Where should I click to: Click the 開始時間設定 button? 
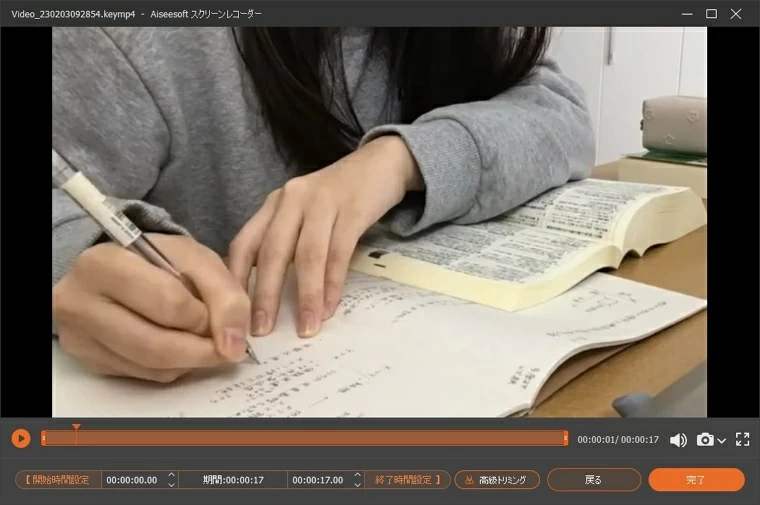(x=58, y=480)
